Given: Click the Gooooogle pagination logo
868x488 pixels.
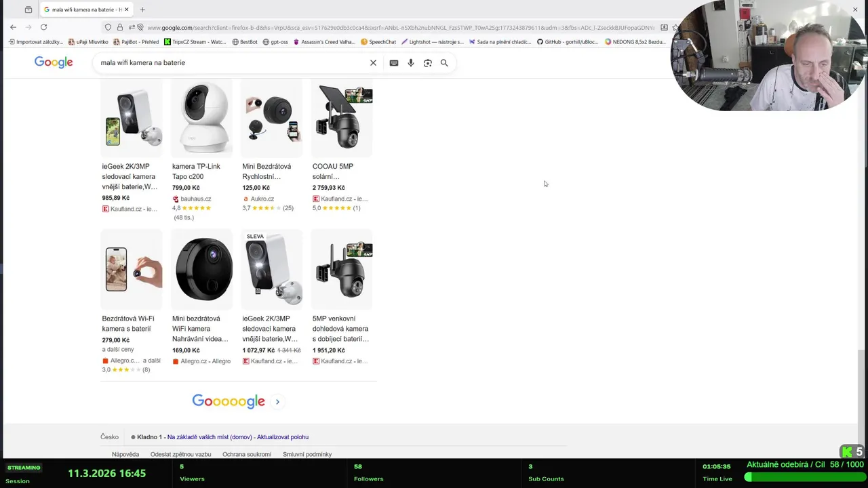Looking at the screenshot, I should point(229,401).
